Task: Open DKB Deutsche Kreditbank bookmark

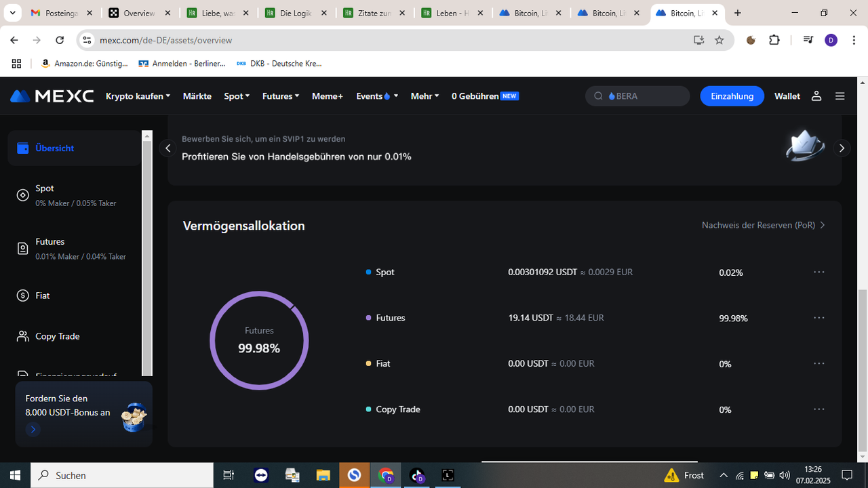Action: pyautogui.click(x=279, y=63)
